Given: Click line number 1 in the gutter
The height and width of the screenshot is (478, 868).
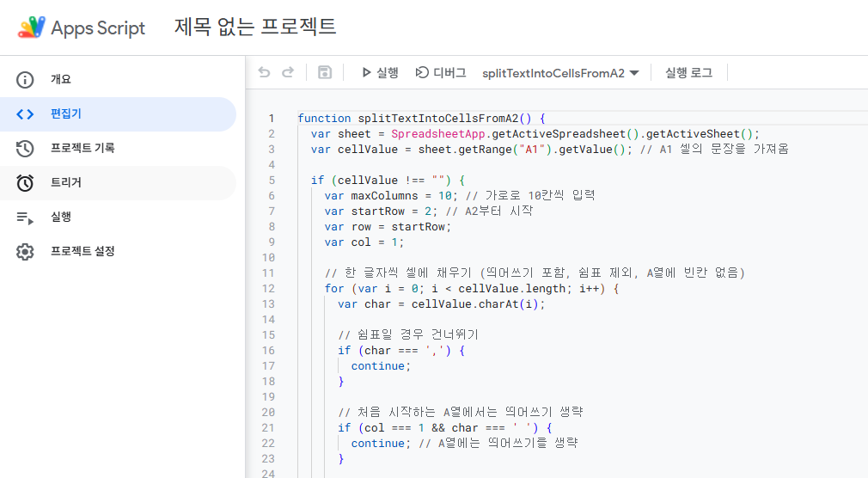Looking at the screenshot, I should (272, 119).
